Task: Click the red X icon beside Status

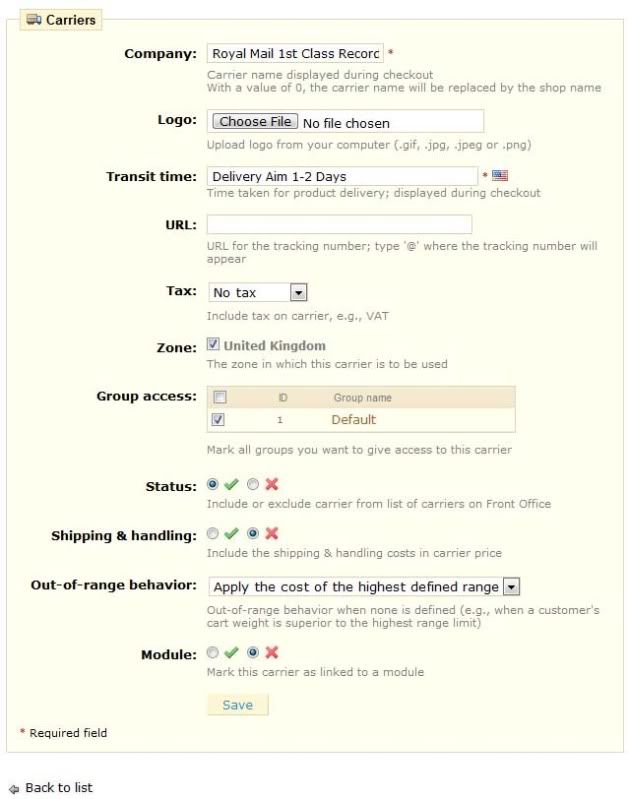Action: (272, 485)
